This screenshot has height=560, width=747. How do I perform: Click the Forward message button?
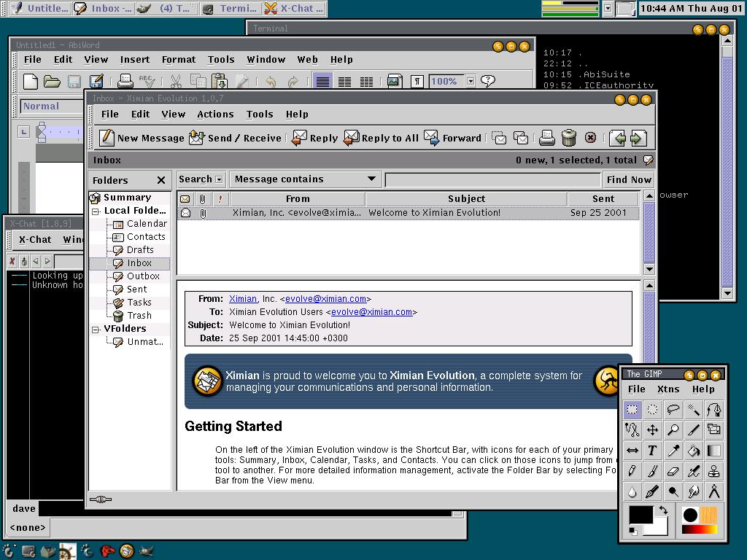[x=452, y=138]
